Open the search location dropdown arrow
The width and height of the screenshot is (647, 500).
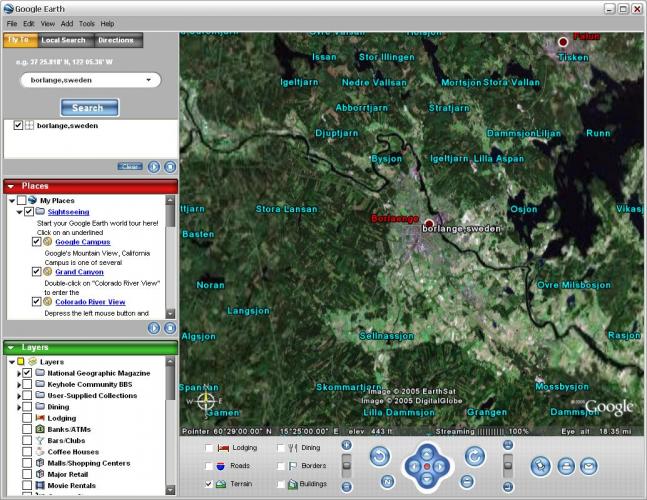148,79
